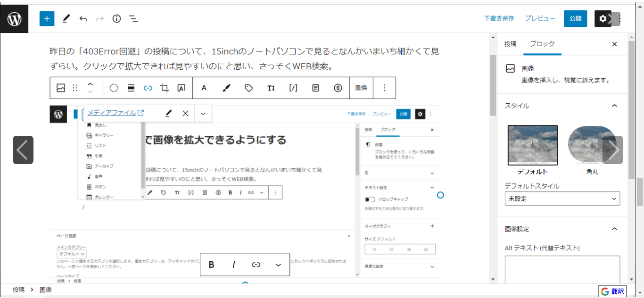Viewport: 644px width, 298px height.
Task: Select the ブロック tab in the sidebar
Action: point(542,44)
